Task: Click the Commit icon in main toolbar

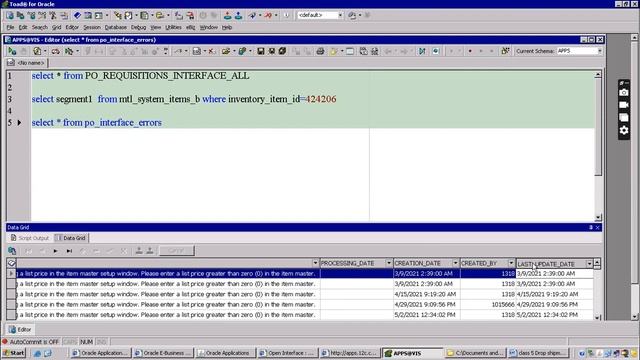Action: pyautogui.click(x=227, y=16)
